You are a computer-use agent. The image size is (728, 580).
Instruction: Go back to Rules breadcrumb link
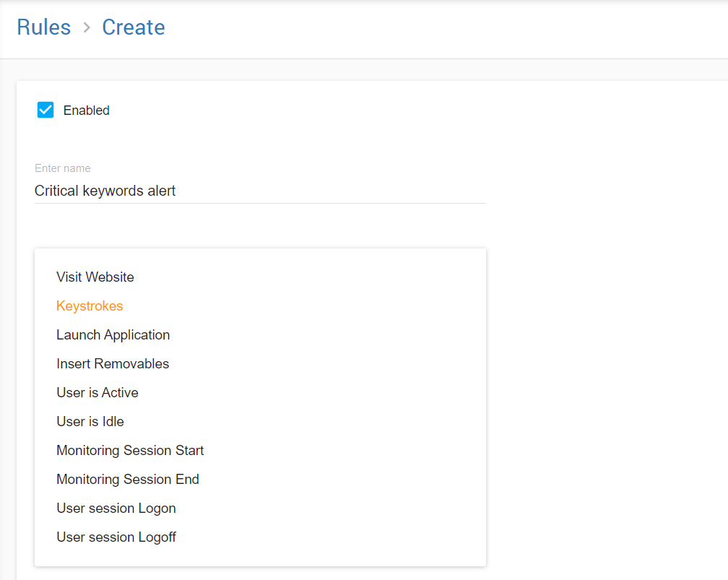coord(44,27)
